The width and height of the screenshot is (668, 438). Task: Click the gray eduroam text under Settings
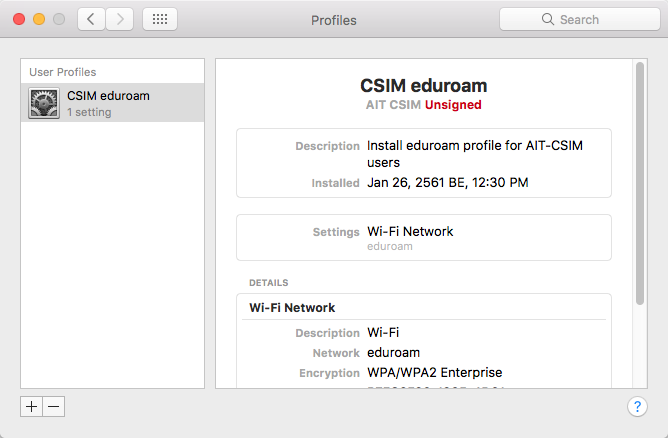(x=390, y=246)
